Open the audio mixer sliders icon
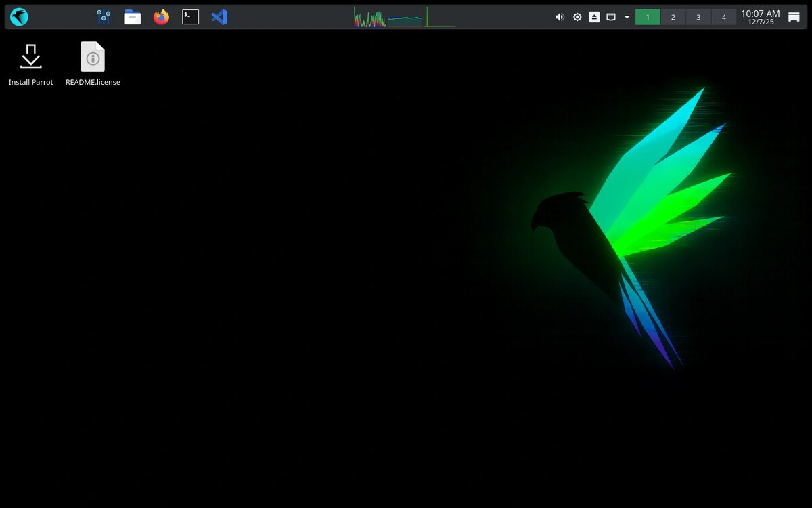 tap(103, 17)
